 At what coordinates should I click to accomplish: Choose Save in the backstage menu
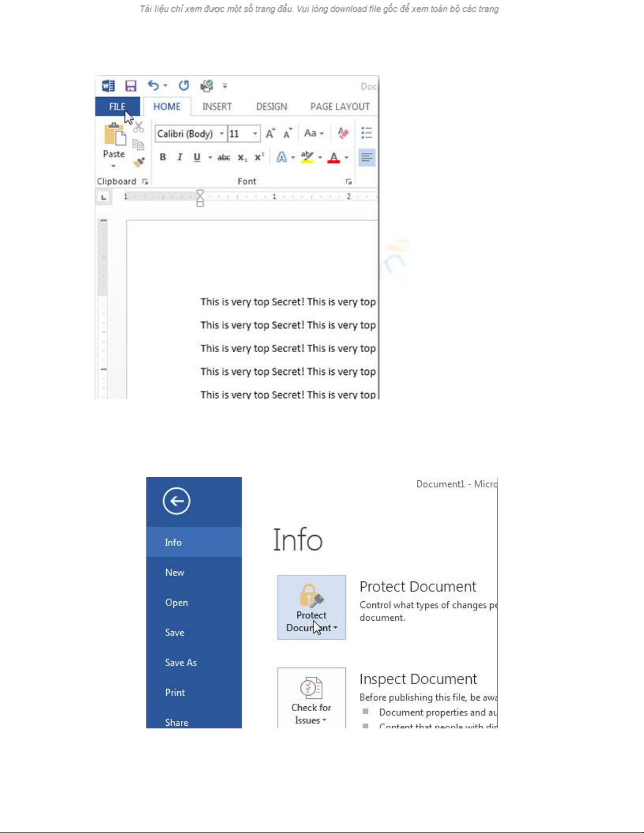(194, 632)
